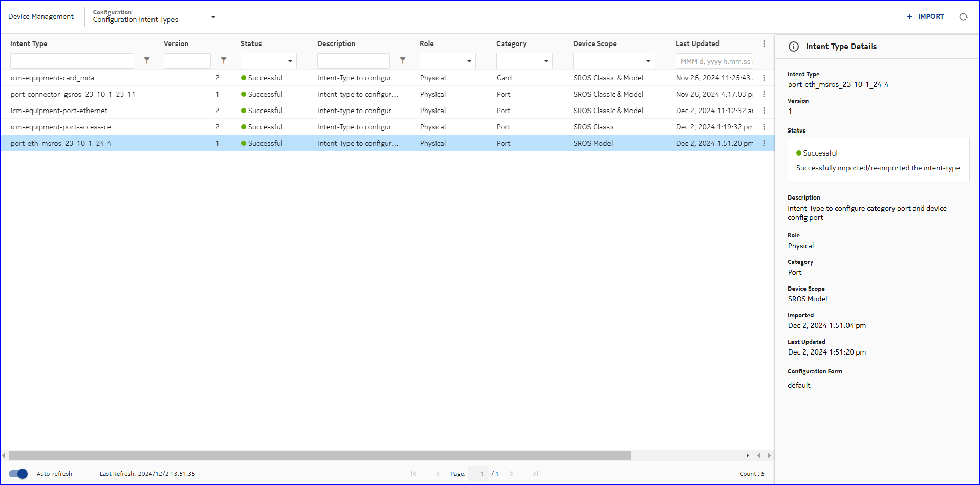Click the horizontal scrollbar of the table
Screen dimensions: 980x485
click(x=320, y=455)
